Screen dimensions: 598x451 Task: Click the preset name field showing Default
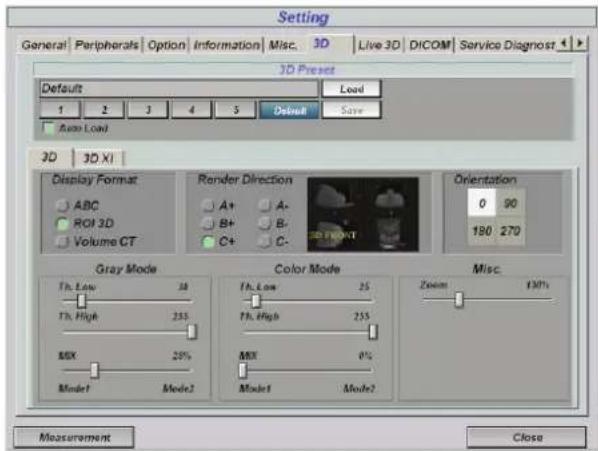click(178, 89)
